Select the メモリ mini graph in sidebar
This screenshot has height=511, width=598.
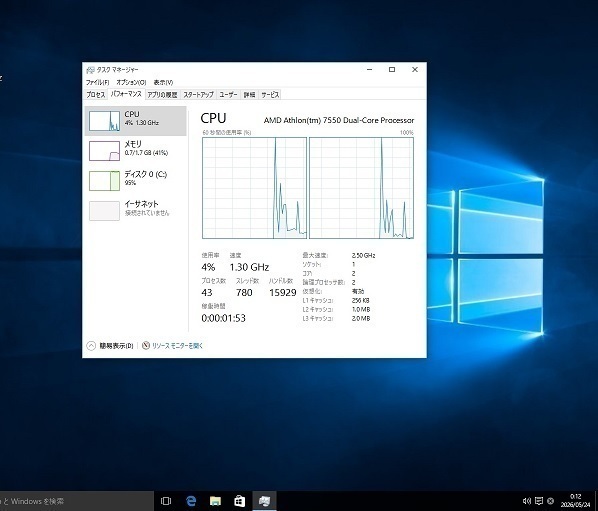coord(104,151)
